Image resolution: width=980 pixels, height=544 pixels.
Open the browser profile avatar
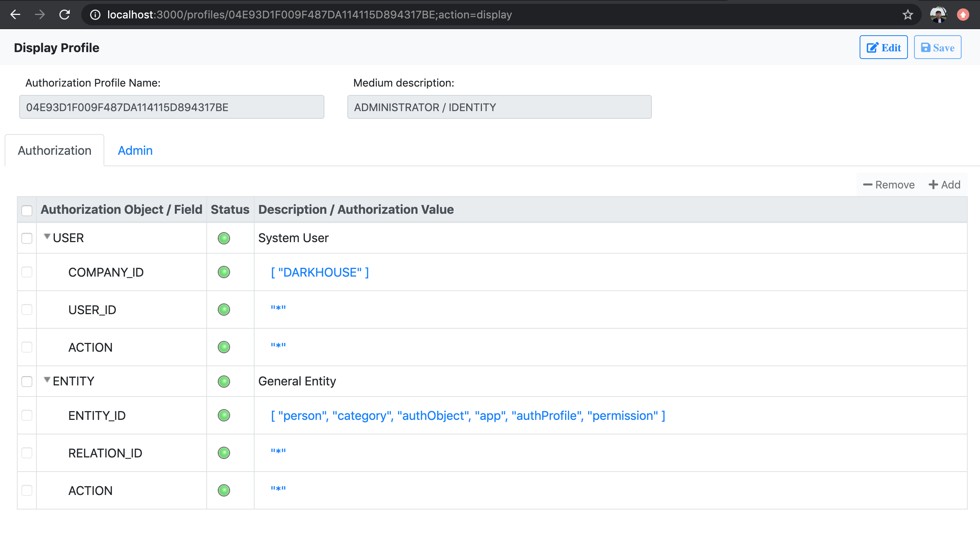tap(938, 15)
